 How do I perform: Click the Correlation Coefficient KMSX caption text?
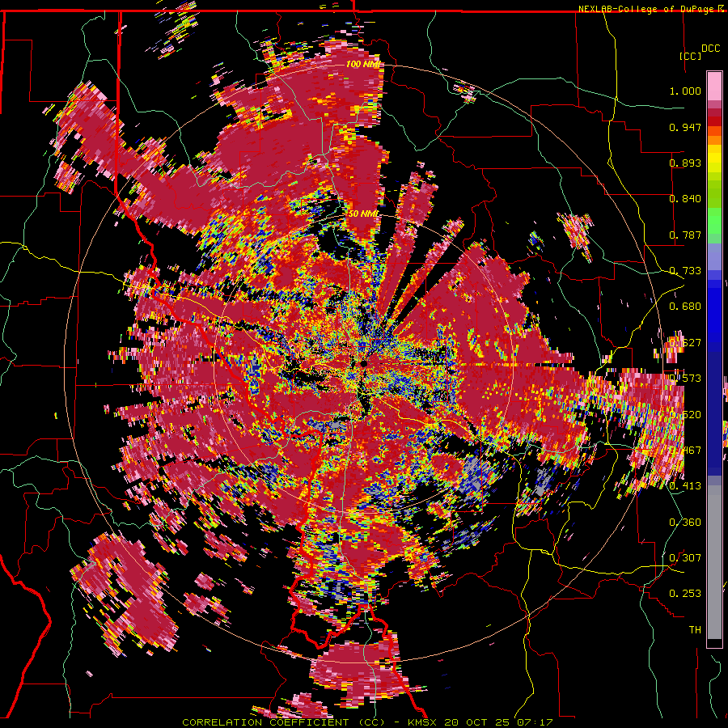pyautogui.click(x=367, y=722)
